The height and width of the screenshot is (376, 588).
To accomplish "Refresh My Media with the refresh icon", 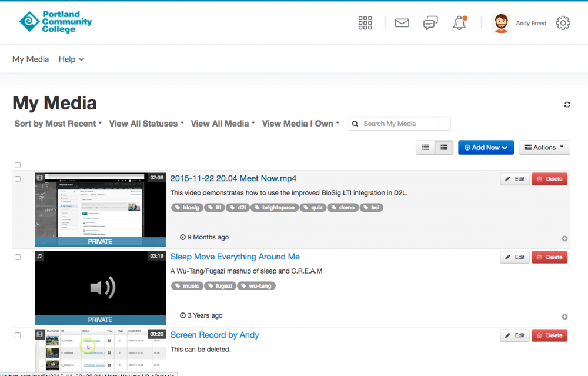I will (x=567, y=104).
